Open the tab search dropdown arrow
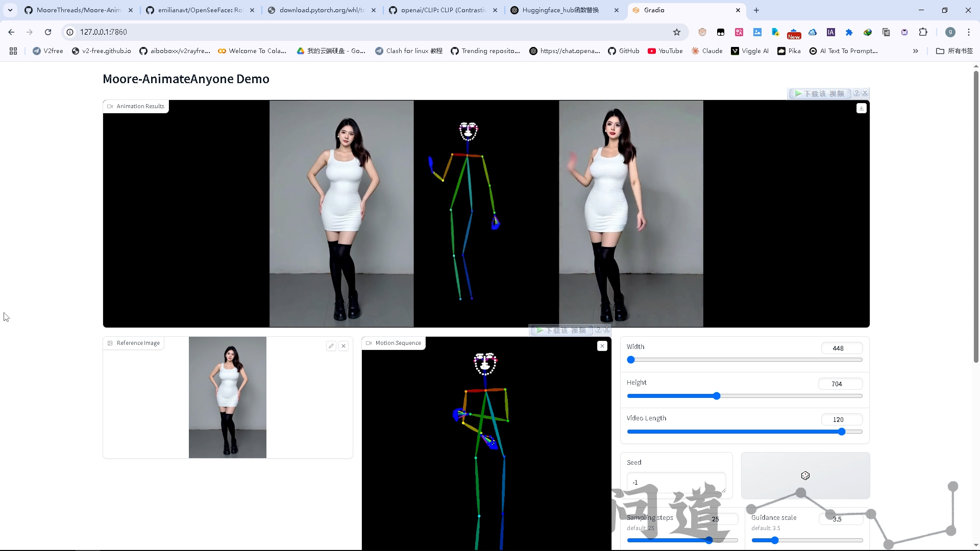This screenshot has width=980, height=551. coord(10,10)
